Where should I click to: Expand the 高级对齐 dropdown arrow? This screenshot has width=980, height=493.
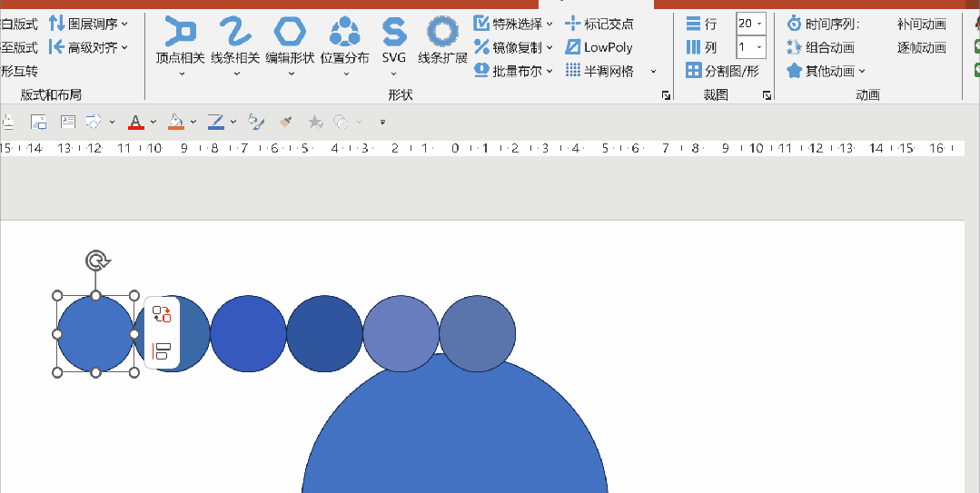(x=124, y=47)
